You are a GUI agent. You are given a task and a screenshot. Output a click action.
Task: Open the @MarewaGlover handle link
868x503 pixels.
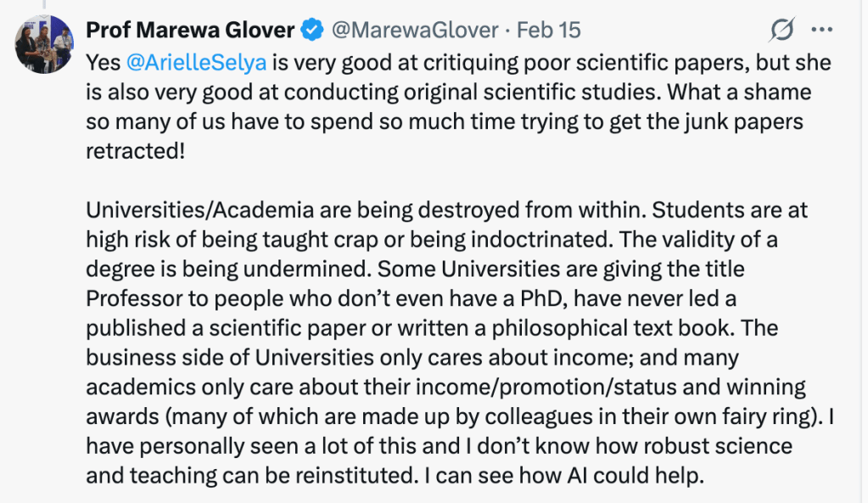coord(414,31)
